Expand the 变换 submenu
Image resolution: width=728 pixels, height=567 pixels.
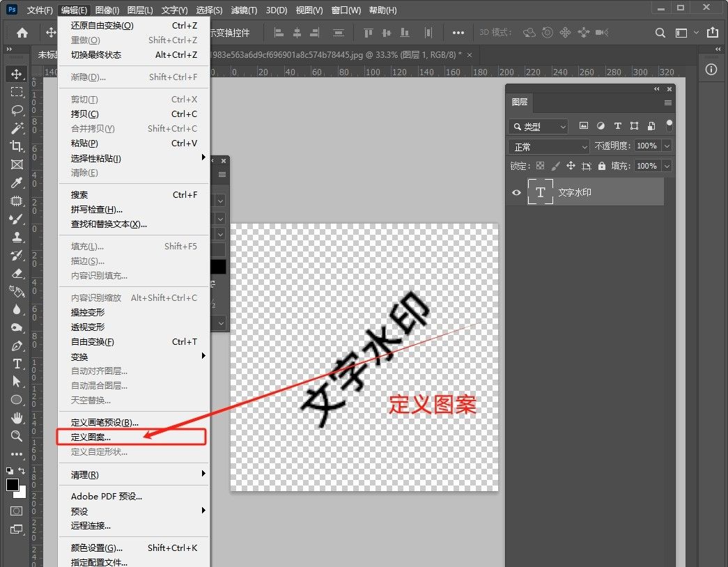[x=134, y=356]
